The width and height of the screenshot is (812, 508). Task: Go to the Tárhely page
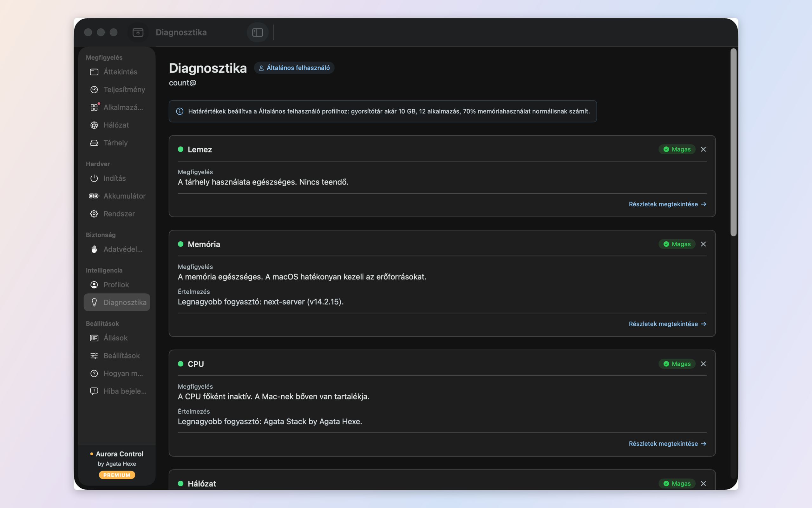pos(117,143)
